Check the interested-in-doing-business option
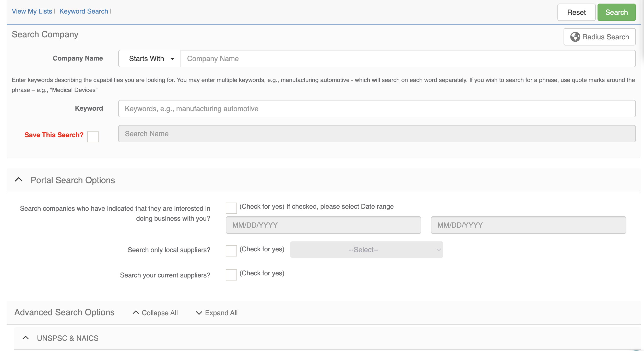644x351 pixels. pos(231,208)
